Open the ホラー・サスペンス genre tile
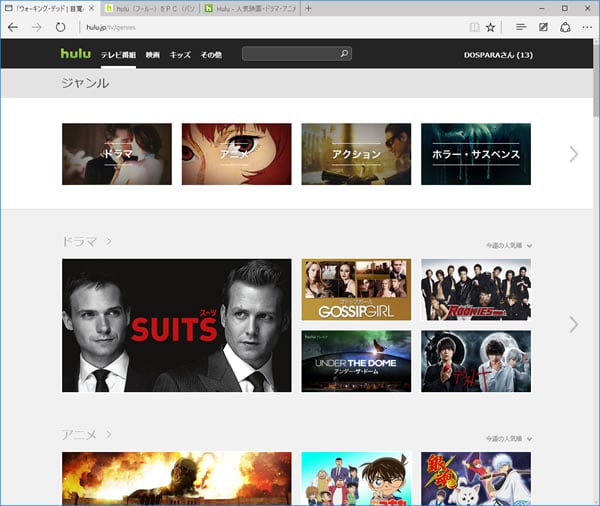Image resolution: width=600 pixels, height=506 pixels. (x=476, y=154)
